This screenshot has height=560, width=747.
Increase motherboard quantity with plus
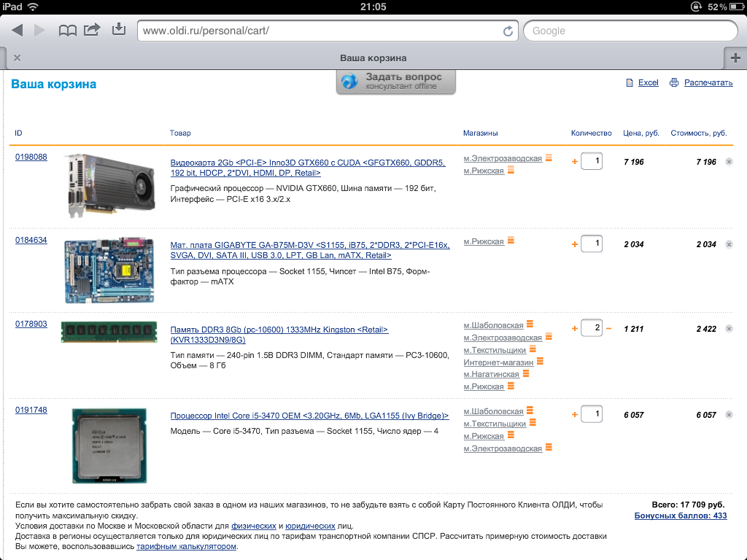[575, 244]
